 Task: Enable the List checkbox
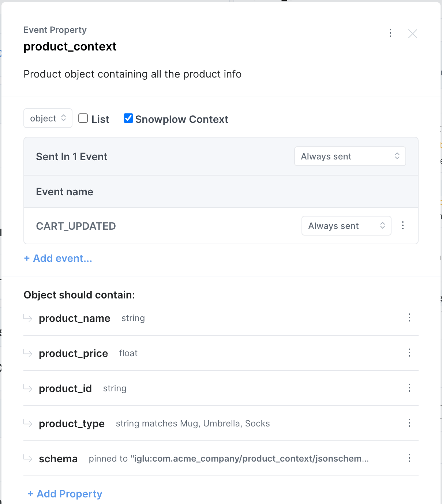[83, 118]
